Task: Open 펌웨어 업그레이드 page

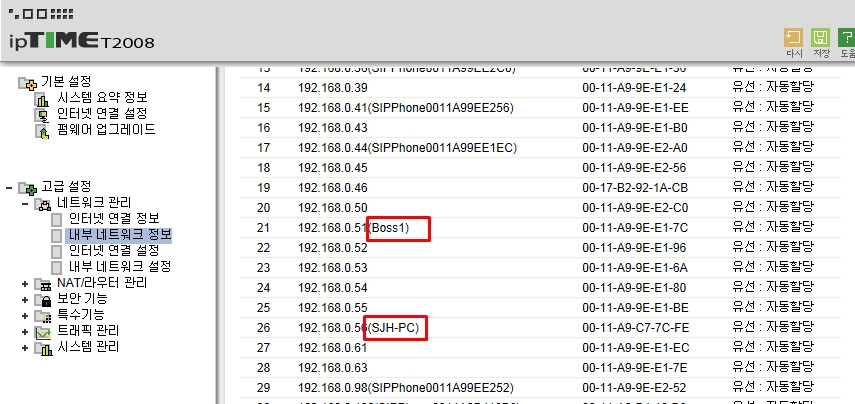Action: [x=106, y=130]
